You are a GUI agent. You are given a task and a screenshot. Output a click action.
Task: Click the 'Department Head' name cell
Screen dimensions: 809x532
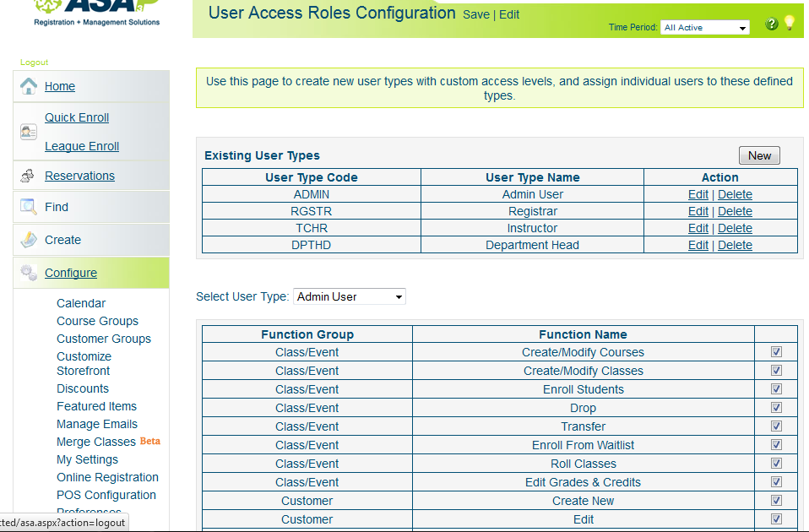click(533, 245)
